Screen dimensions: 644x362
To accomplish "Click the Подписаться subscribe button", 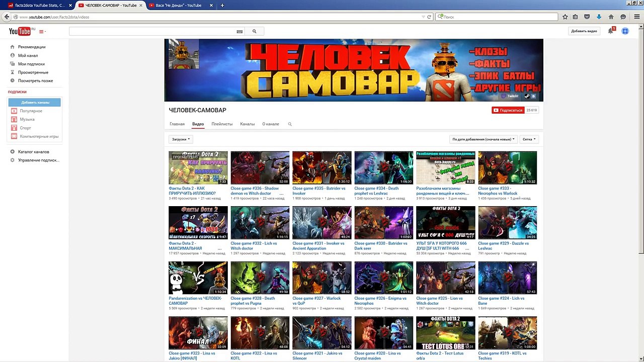I will pyautogui.click(x=508, y=110).
